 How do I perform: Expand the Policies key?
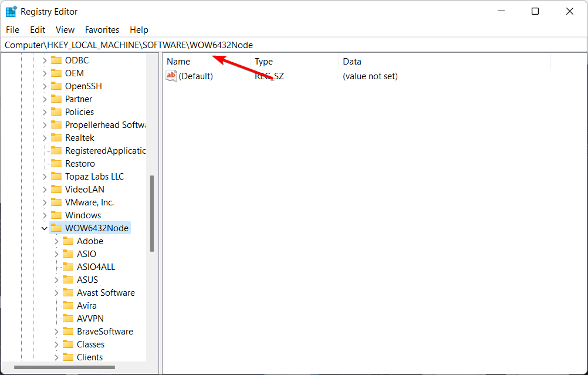pyautogui.click(x=45, y=112)
